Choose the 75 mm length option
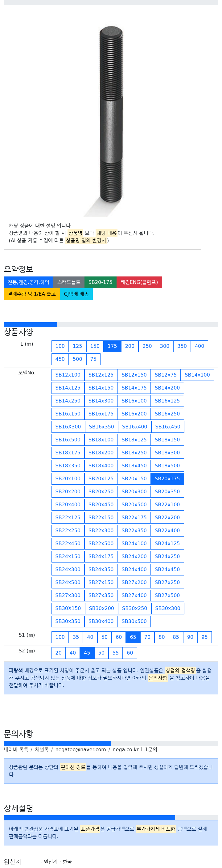 tap(93, 359)
